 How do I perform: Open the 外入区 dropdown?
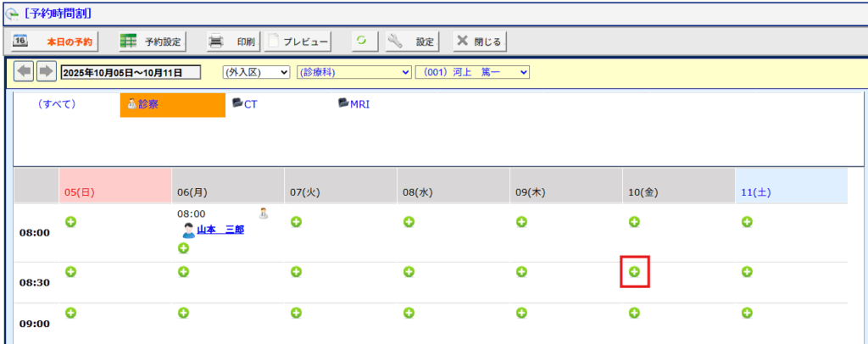click(255, 73)
